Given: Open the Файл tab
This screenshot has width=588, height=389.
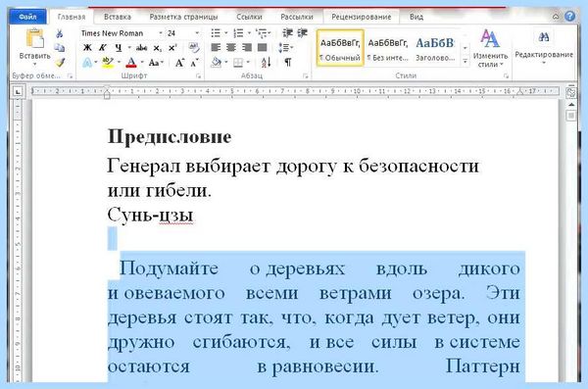Looking at the screenshot, I should [x=27, y=17].
